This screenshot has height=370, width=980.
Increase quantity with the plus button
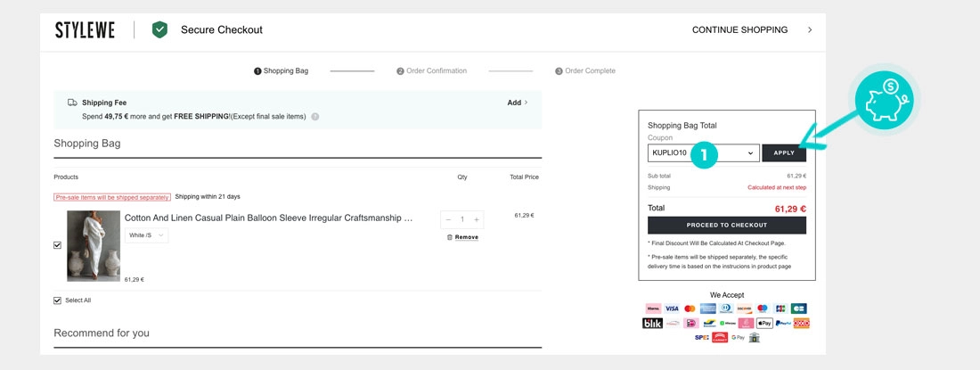click(x=477, y=219)
